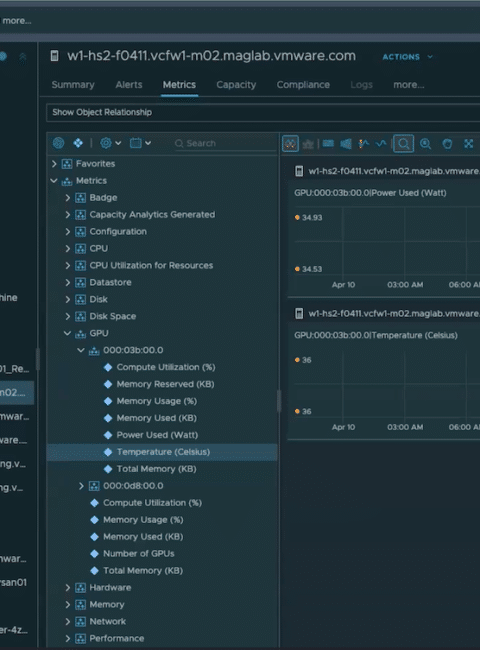Click the group icon next to Hardware
Screen dimensions: 480x650
pyautogui.click(x=80, y=587)
